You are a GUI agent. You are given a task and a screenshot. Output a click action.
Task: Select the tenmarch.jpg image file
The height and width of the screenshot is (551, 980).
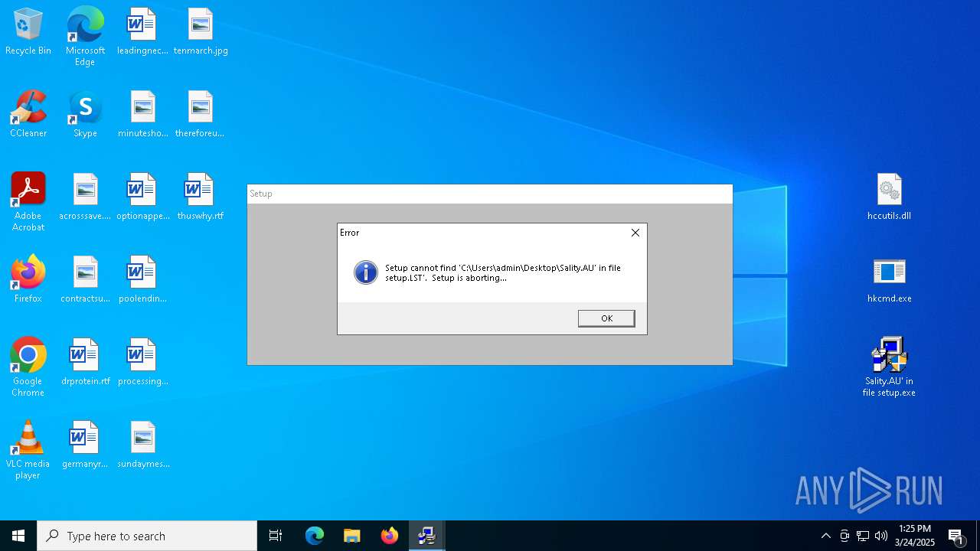pyautogui.click(x=201, y=32)
